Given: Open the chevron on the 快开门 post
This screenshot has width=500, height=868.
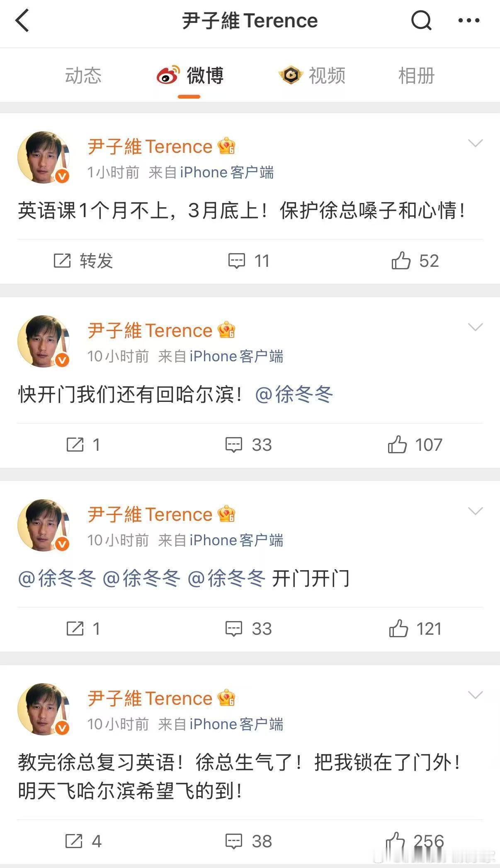Looking at the screenshot, I should click(474, 327).
